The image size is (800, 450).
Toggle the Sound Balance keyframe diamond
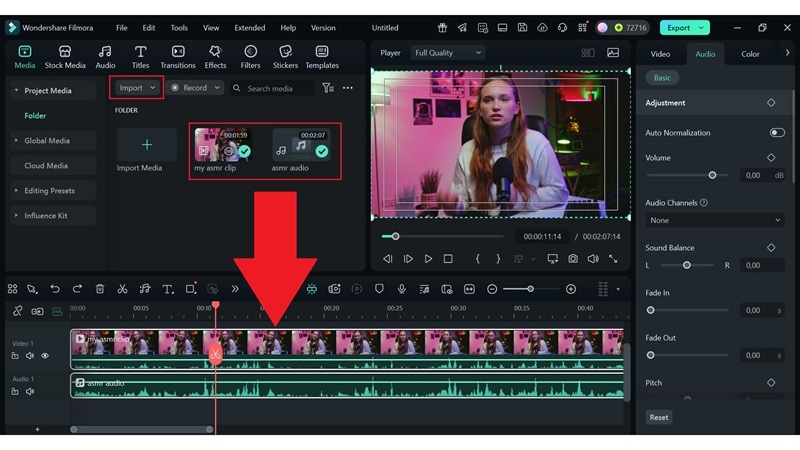point(771,247)
